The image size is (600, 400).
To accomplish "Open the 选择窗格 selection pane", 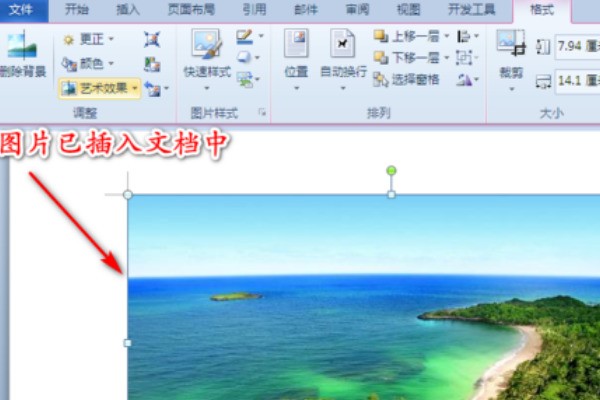I will pyautogui.click(x=406, y=80).
